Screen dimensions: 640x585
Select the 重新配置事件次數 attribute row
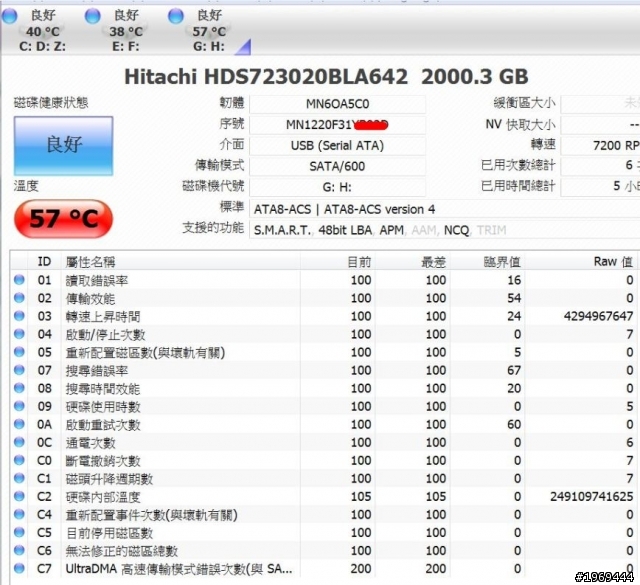(323, 514)
